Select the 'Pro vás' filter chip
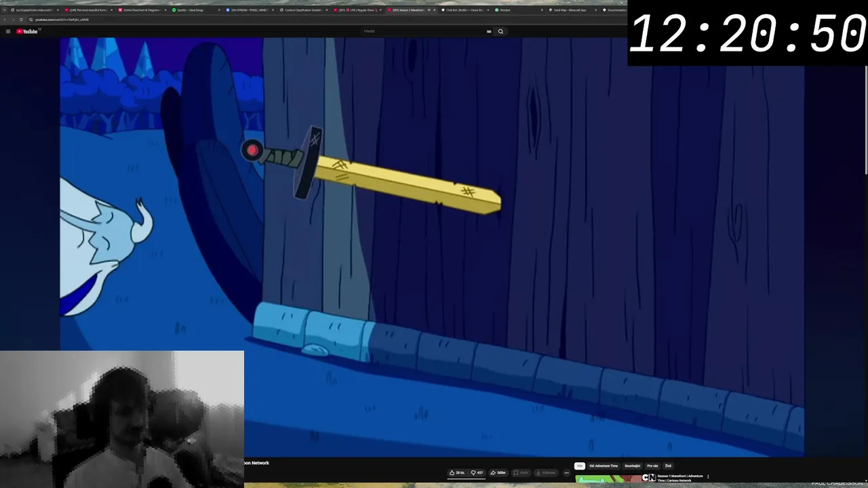Viewport: 868px width, 488px height. click(652, 466)
